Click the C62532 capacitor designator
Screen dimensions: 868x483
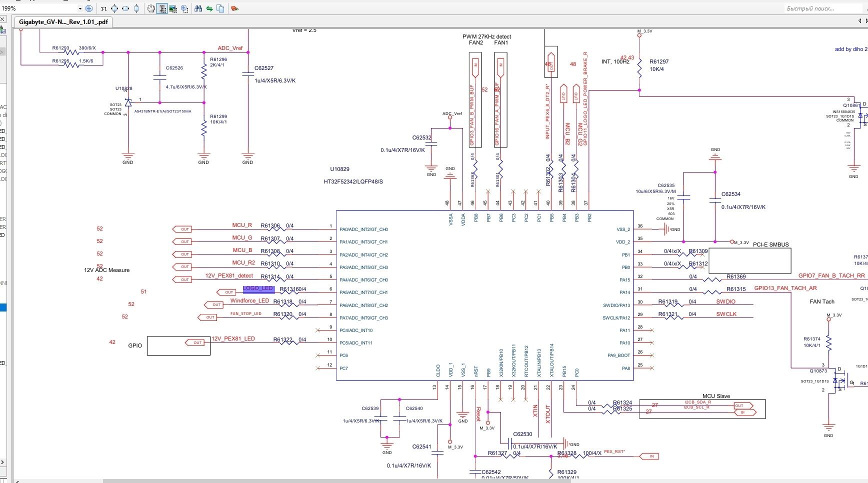(x=421, y=137)
